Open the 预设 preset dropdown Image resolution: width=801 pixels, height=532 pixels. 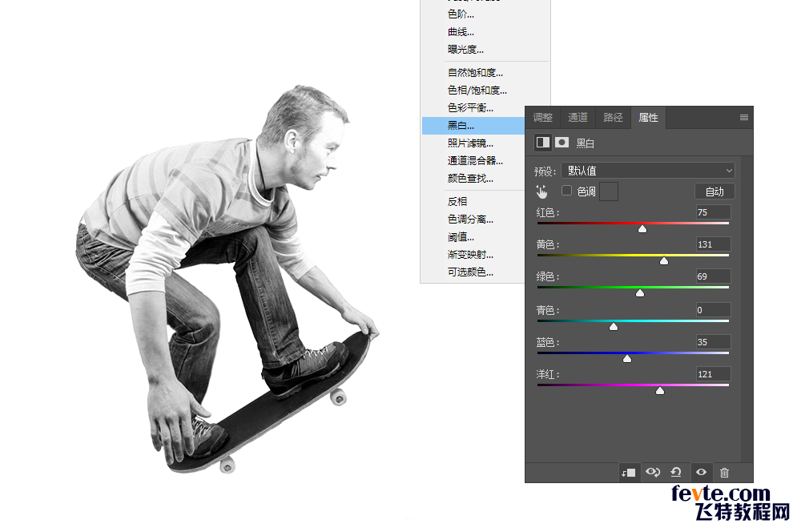[648, 170]
